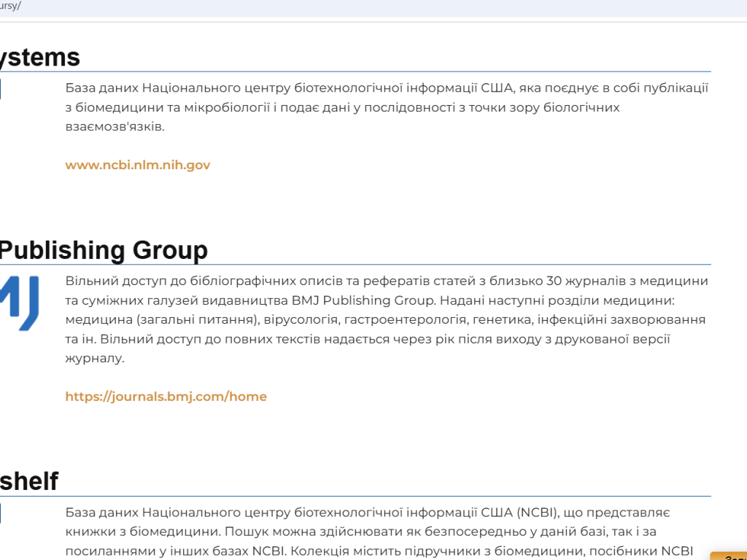
Task: Click the line starting 'посиланнями у інших базах NCBI'
Action: [x=379, y=551]
